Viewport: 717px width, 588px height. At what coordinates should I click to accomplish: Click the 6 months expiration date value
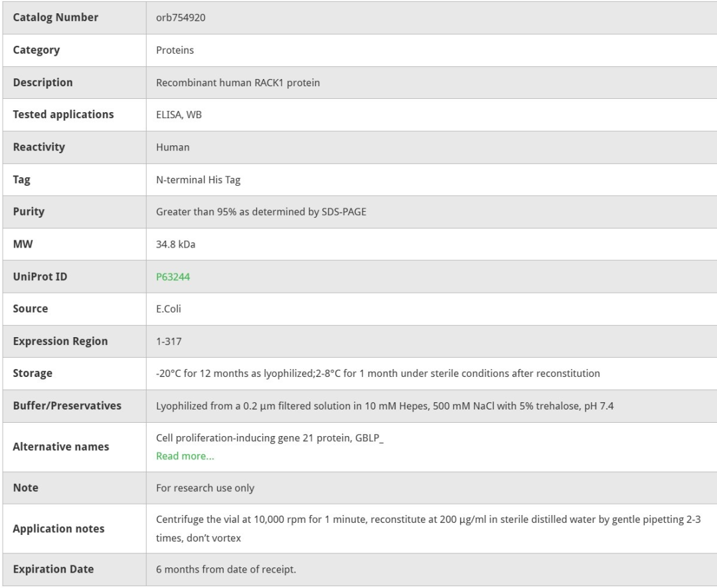(230, 569)
